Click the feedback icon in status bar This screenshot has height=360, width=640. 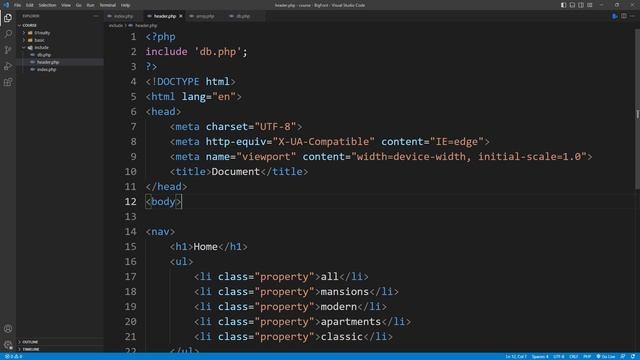(x=622, y=356)
